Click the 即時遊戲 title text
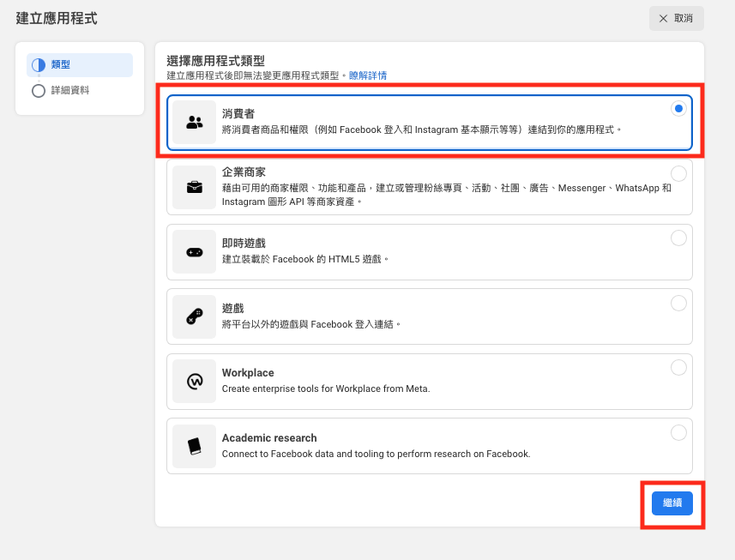735x560 pixels. point(244,244)
